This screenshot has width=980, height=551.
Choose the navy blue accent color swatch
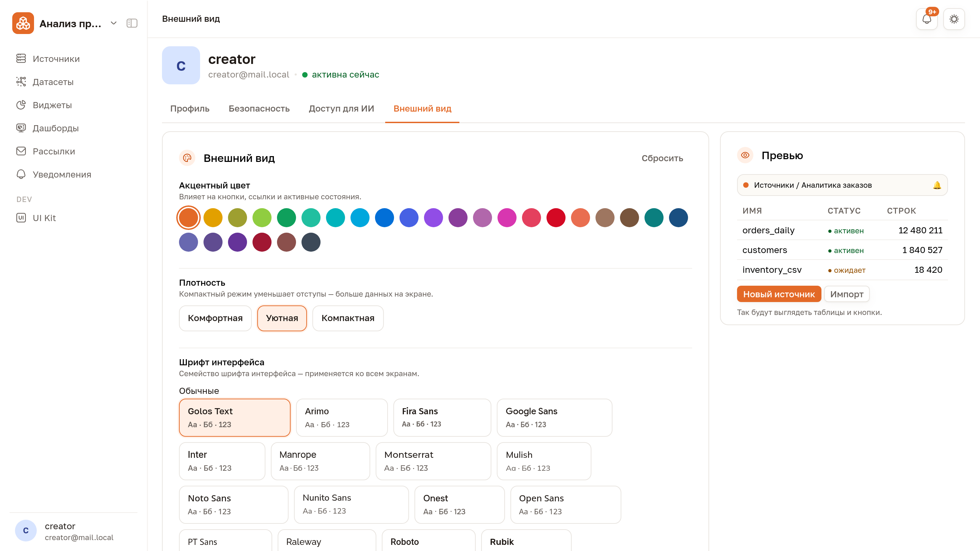click(678, 218)
